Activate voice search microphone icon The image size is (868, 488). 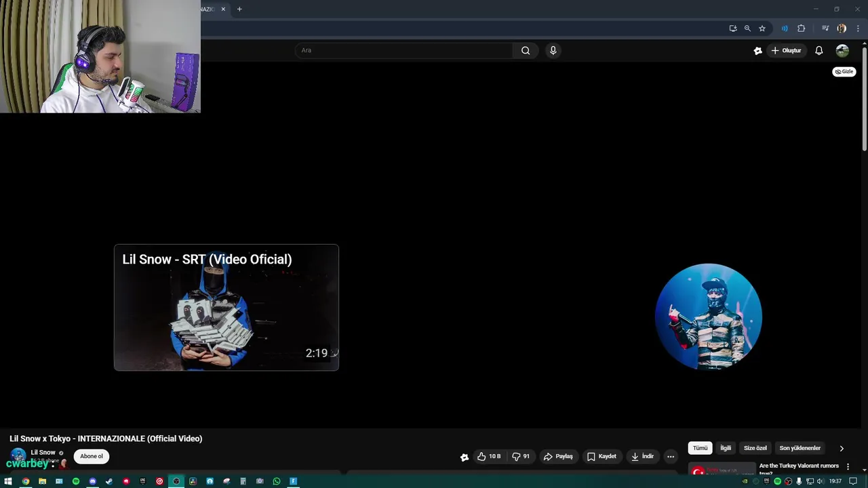[553, 50]
